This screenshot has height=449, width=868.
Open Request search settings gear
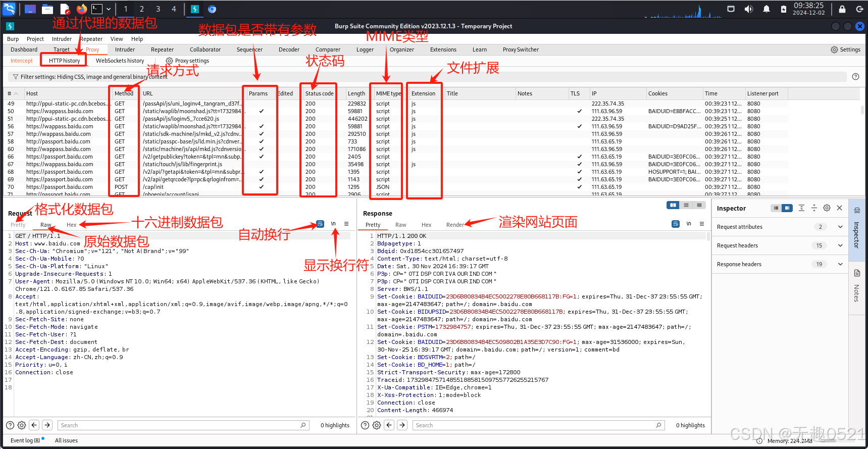click(x=22, y=425)
